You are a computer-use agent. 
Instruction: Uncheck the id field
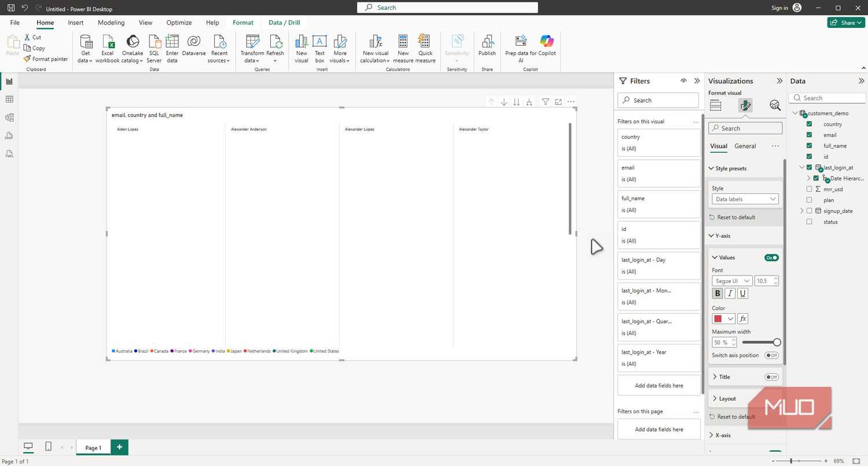[809, 156]
